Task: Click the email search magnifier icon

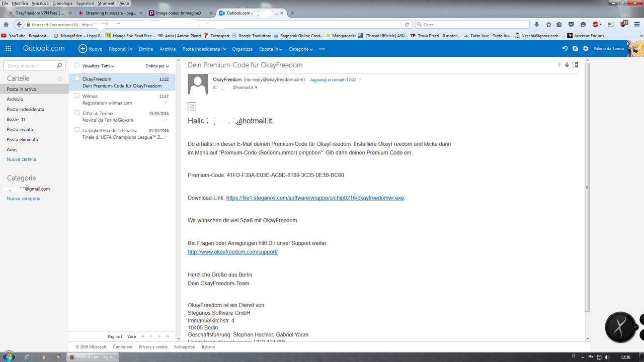Action: coord(59,65)
